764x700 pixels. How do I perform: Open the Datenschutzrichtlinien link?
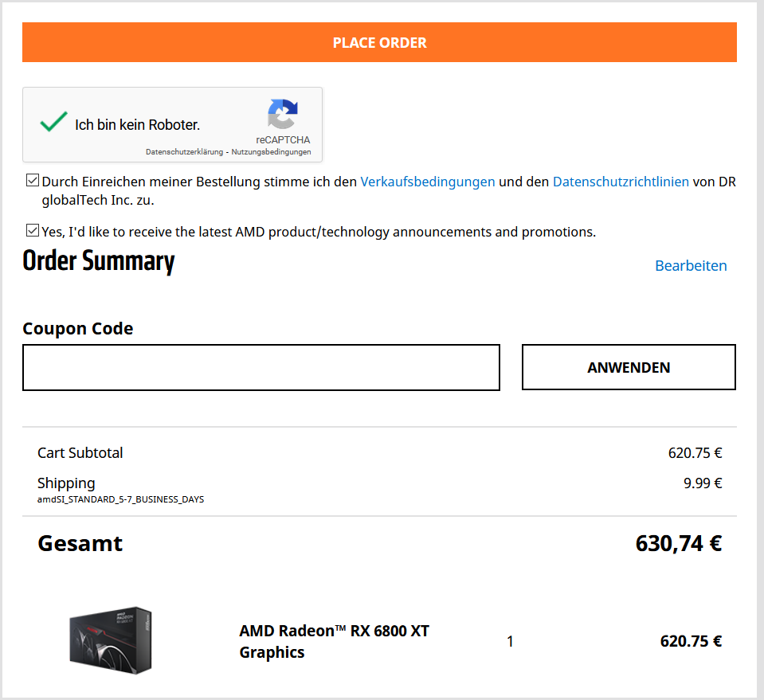[621, 182]
